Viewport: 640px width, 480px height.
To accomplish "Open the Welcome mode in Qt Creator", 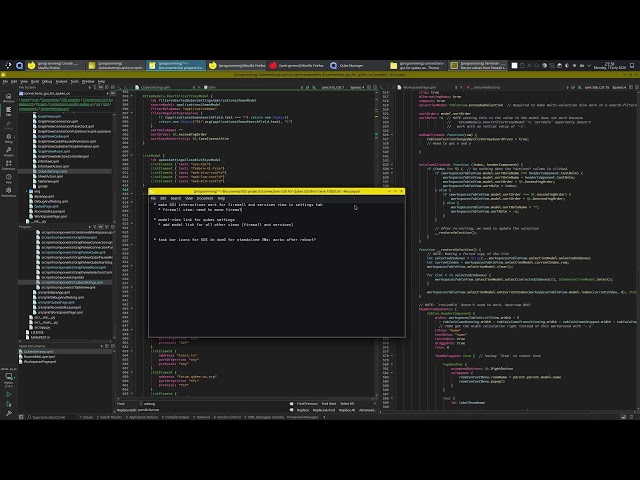I will coord(9,98).
